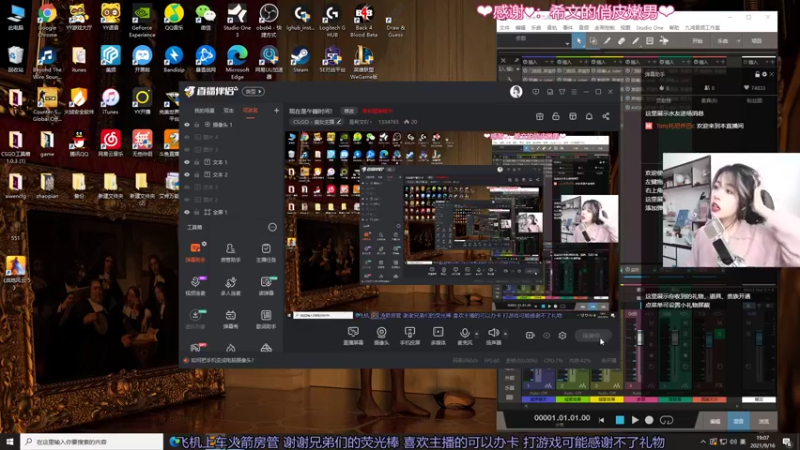This screenshot has height=450, width=800.
Task: Open the 歌词助手 tool
Action: pyautogui.click(x=266, y=319)
